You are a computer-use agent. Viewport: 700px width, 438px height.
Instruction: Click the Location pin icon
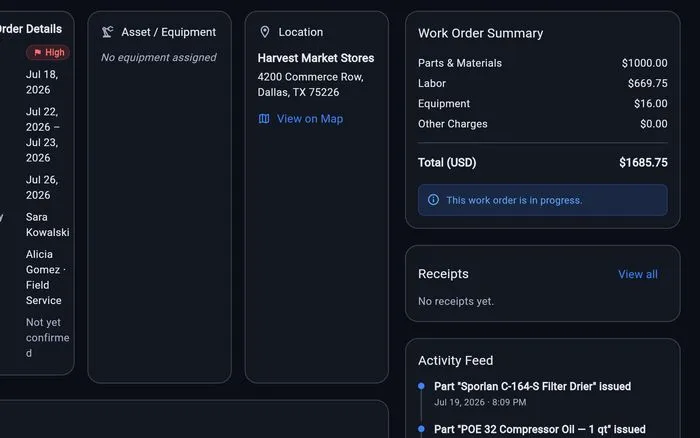click(x=265, y=32)
